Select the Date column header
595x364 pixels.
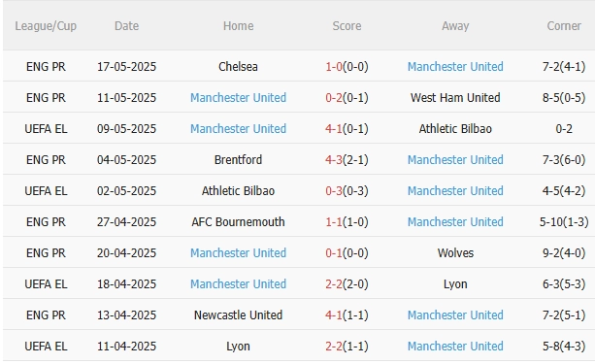[x=127, y=26]
